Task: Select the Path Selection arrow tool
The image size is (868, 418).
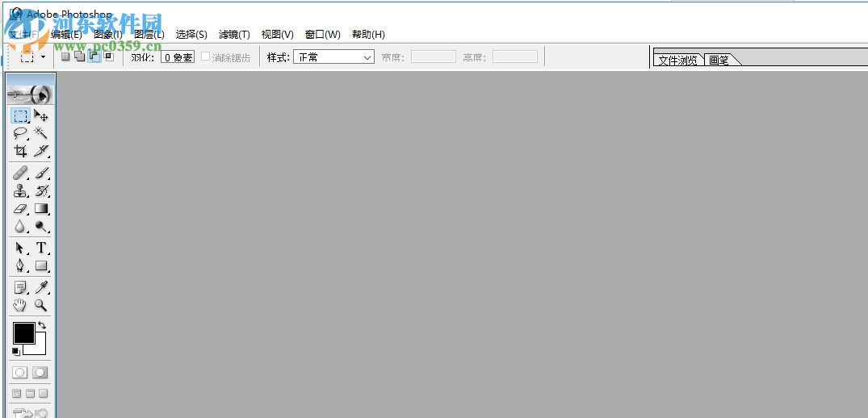Action: [x=20, y=248]
